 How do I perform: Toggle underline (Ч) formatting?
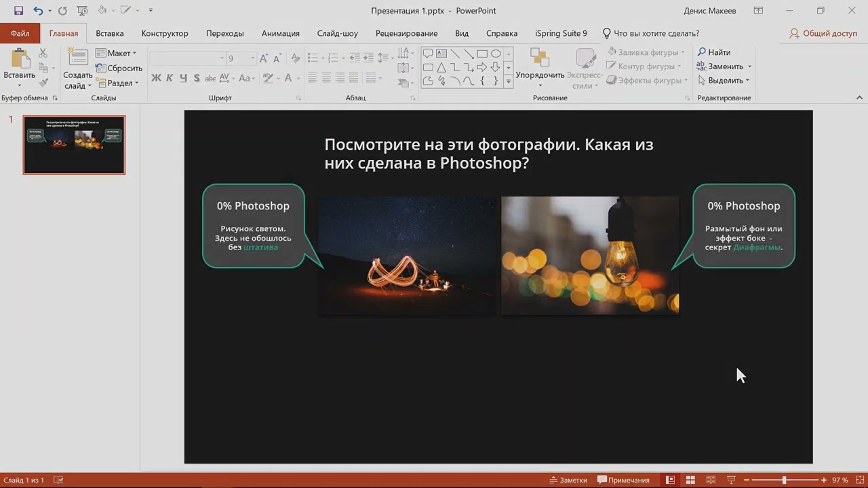click(x=183, y=78)
